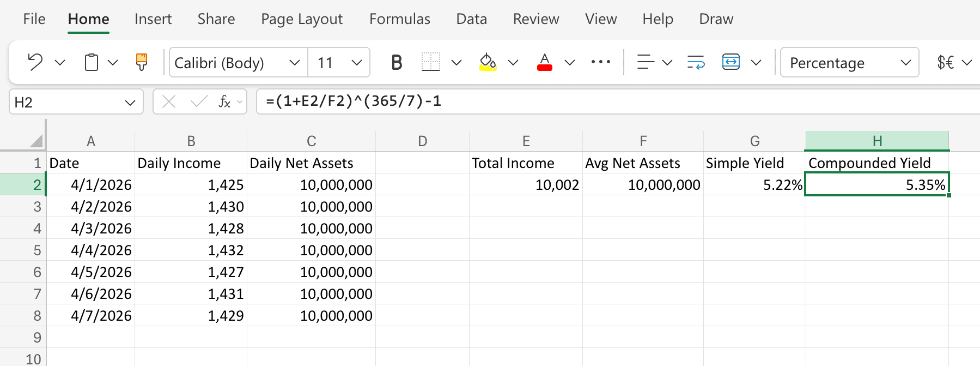Screen dimensions: 980x366
Task: Select cell with date 4/4/2026
Action: pyautogui.click(x=91, y=250)
